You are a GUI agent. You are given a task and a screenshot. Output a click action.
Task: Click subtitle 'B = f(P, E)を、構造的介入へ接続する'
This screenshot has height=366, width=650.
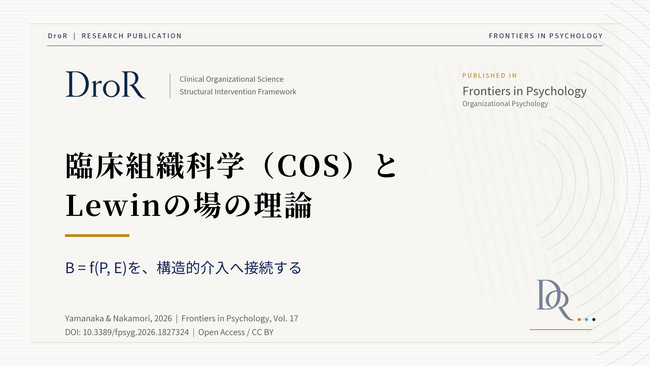[x=183, y=268]
